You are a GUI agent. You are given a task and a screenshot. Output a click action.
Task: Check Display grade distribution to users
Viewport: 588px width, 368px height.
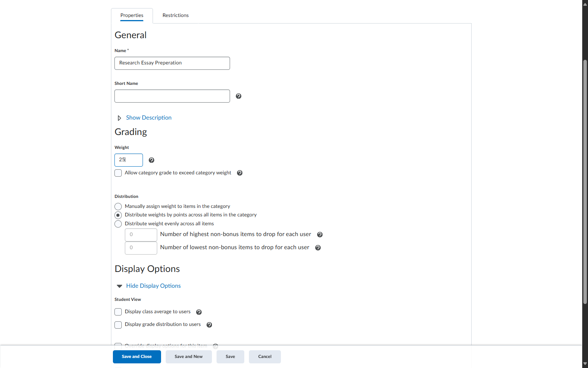[x=118, y=325]
